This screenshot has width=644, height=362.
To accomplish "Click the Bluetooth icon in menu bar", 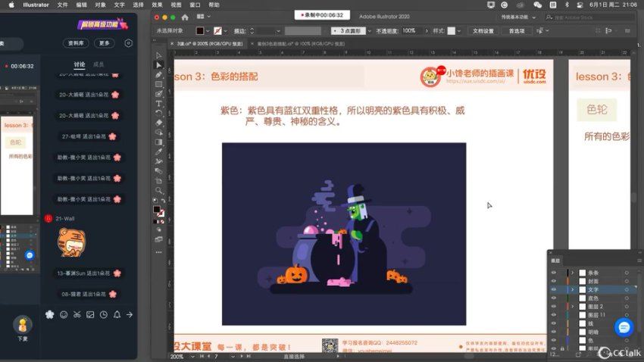I will pos(567,5).
